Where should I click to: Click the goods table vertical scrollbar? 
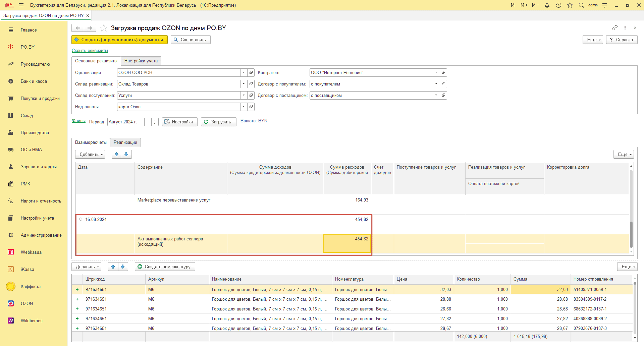[635, 308]
